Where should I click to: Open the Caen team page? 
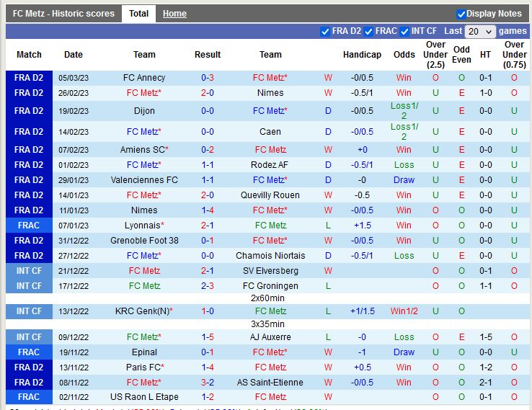click(270, 132)
